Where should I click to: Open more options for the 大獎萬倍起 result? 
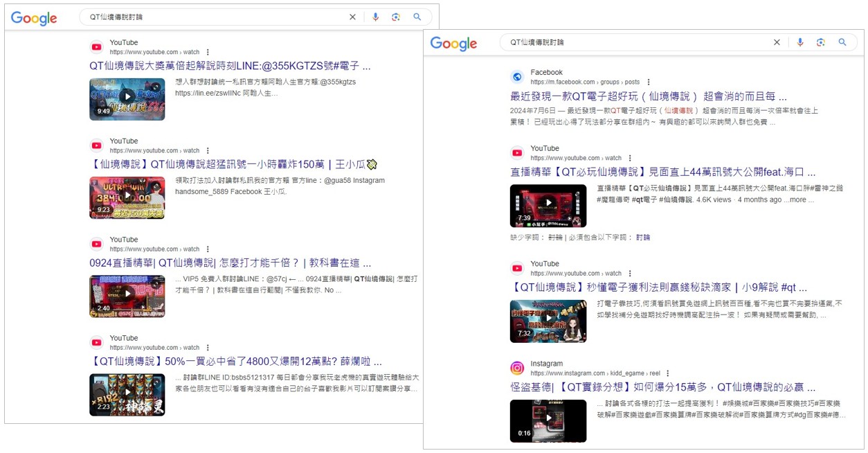coord(208,52)
